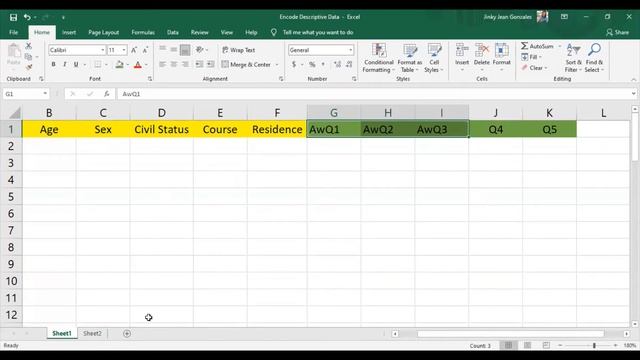The width and height of the screenshot is (640, 360).
Task: Apply Fill Color paint bucket
Action: point(119,64)
